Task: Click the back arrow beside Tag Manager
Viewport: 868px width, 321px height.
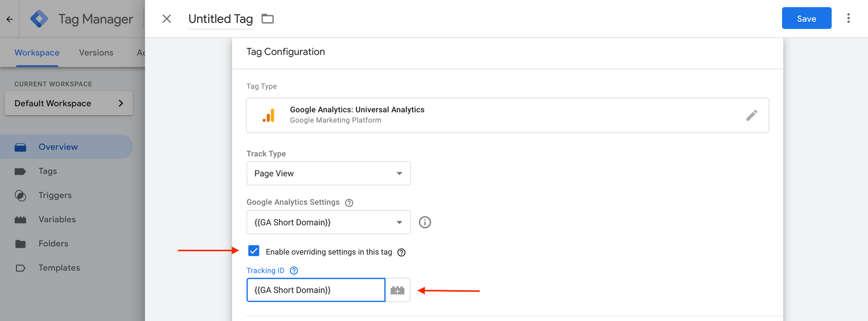Action: pos(10,19)
